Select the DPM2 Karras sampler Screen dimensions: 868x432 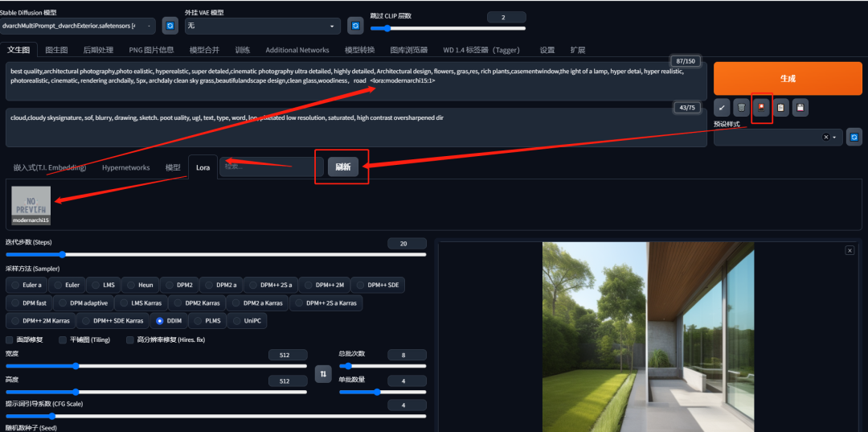click(x=197, y=303)
